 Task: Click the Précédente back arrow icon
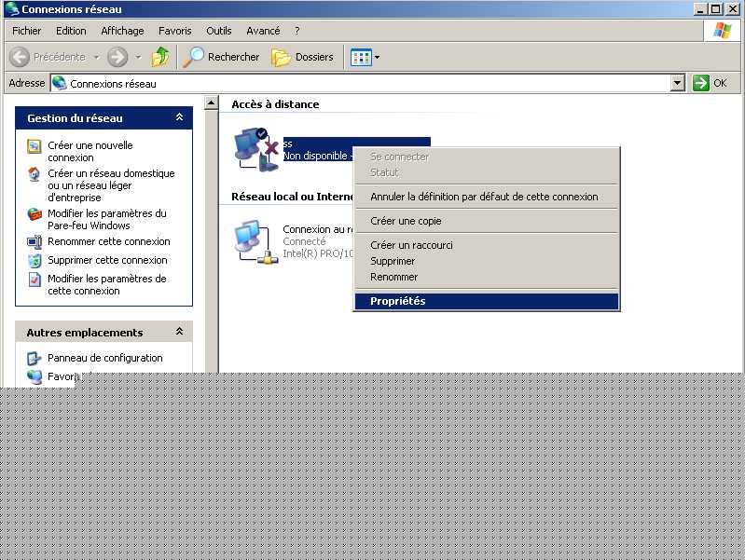pos(21,57)
